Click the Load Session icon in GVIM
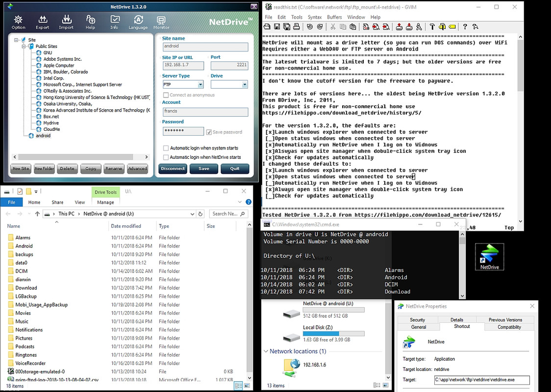This screenshot has width=551, height=392. point(399,26)
